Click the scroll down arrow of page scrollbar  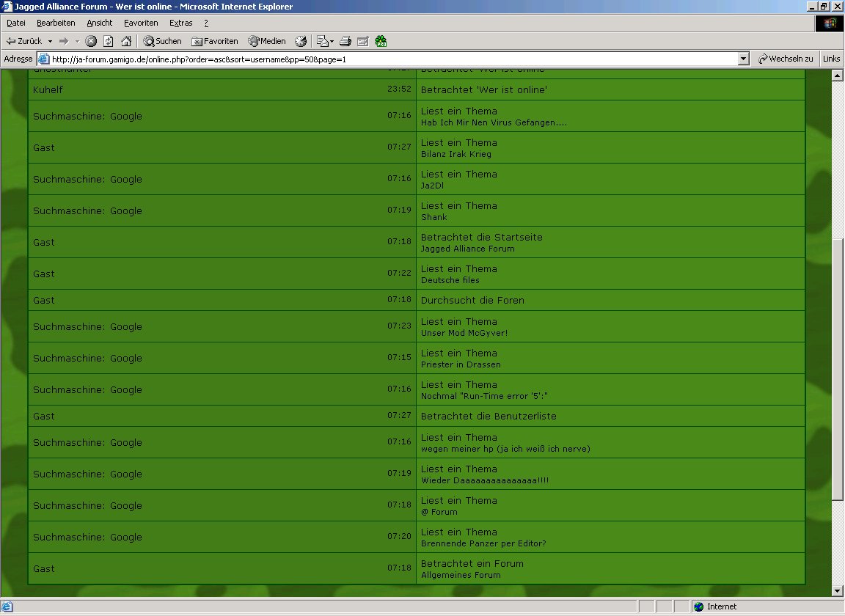838,591
